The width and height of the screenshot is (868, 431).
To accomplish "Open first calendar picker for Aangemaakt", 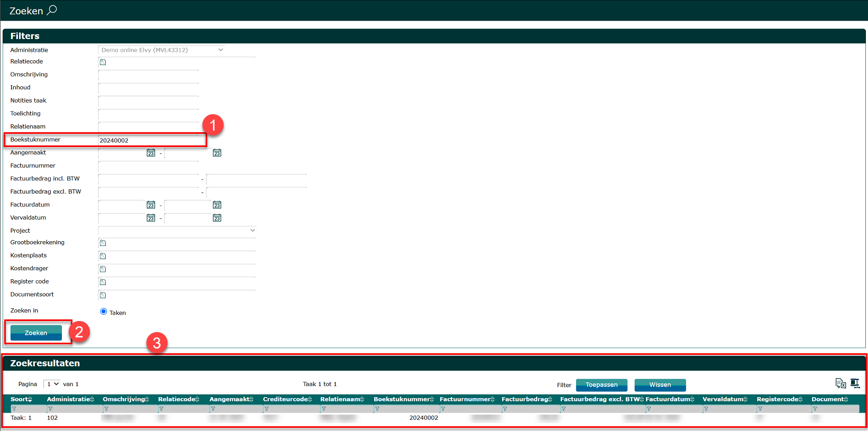I will pyautogui.click(x=151, y=153).
